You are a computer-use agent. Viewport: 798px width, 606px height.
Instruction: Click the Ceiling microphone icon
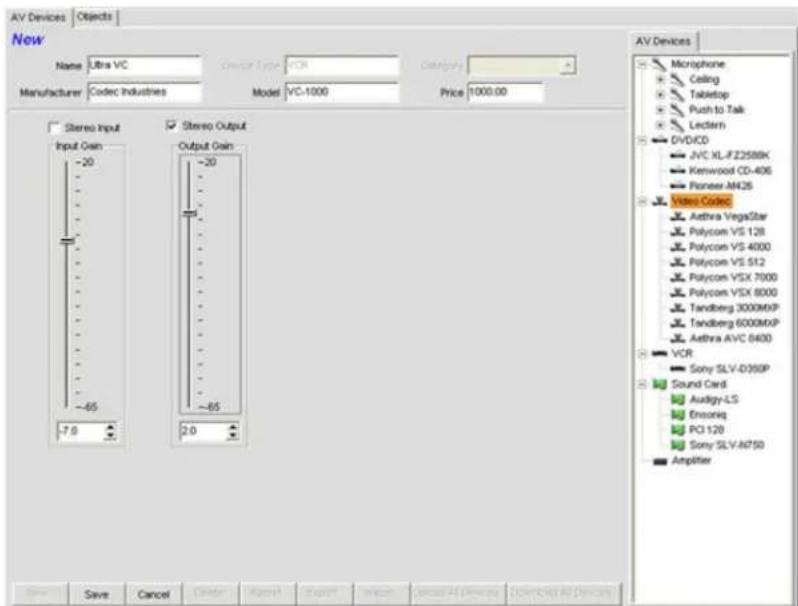click(x=677, y=79)
